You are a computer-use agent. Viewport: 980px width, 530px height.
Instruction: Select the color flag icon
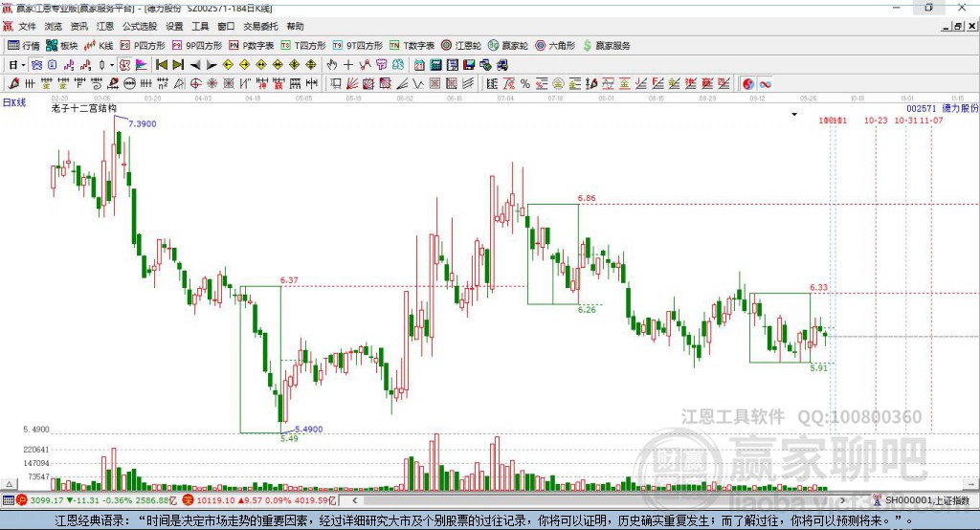[142, 65]
